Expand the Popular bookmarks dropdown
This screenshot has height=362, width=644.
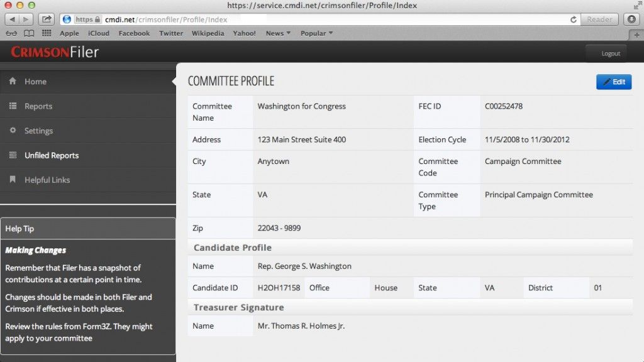click(317, 33)
